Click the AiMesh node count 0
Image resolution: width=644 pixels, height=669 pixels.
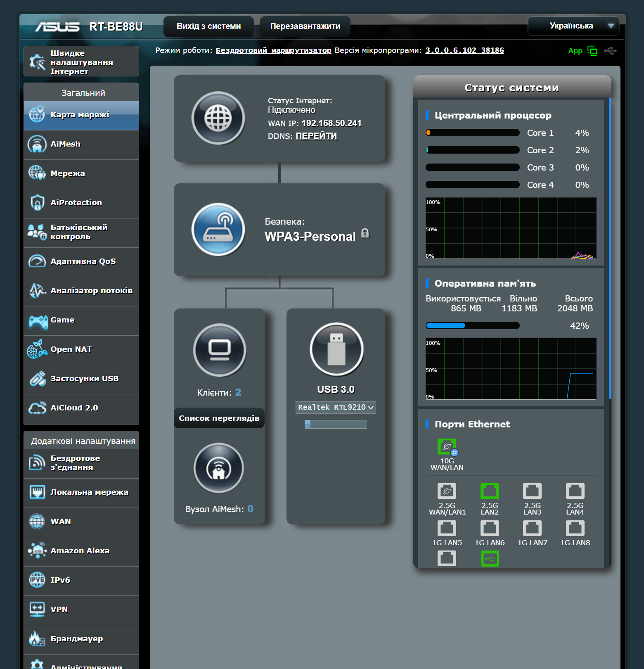tap(251, 509)
